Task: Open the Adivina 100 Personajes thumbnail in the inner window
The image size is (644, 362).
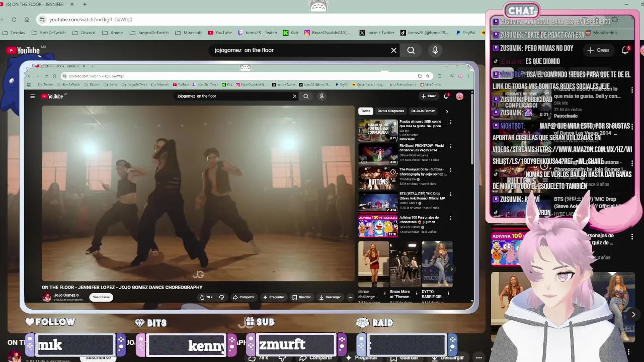Action: [x=378, y=226]
